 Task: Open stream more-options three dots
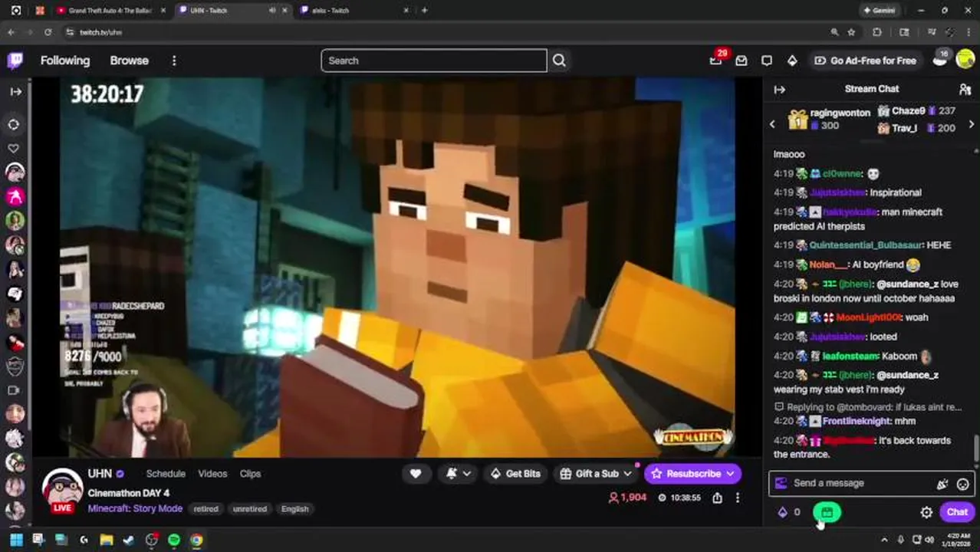coord(738,498)
